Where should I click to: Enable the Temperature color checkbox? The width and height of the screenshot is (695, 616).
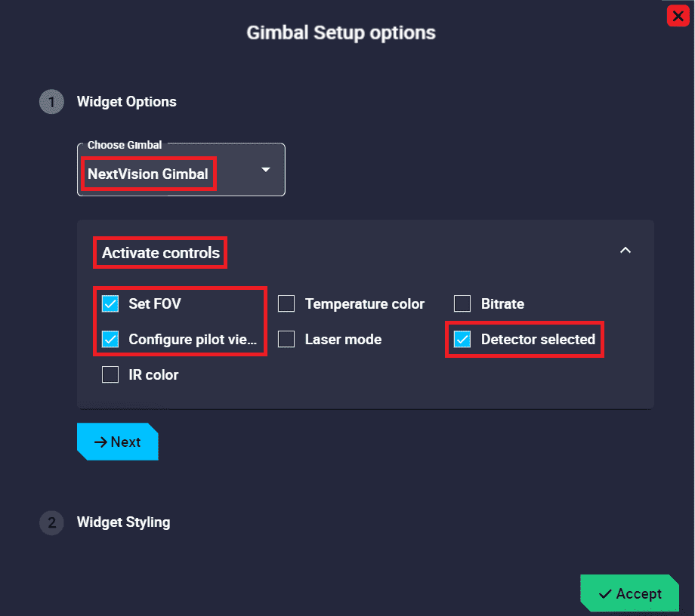(x=286, y=303)
